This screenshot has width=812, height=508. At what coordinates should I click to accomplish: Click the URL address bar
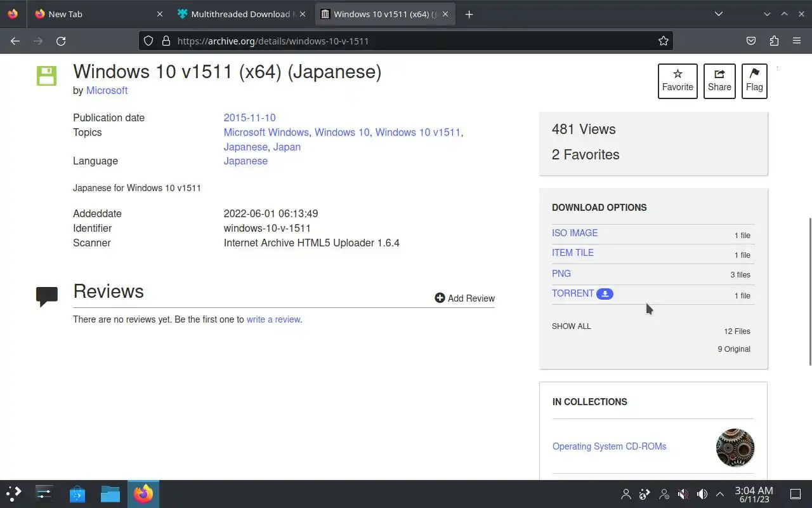point(406,41)
